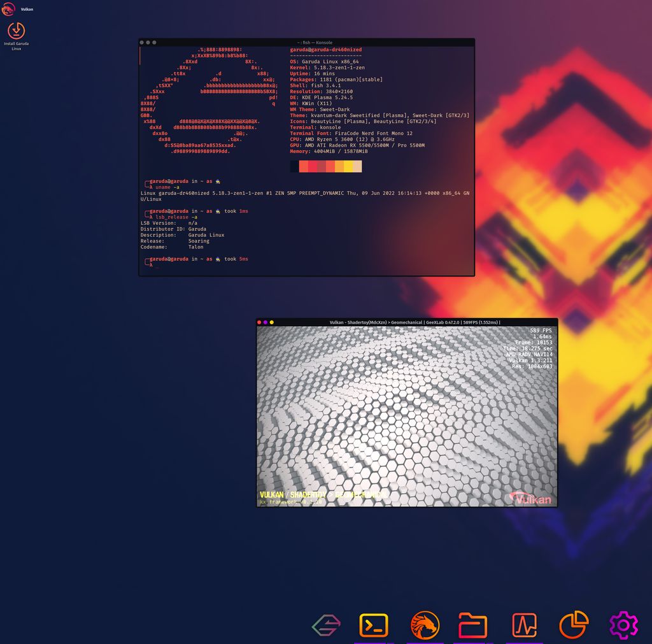Open the magenta settings gear in dock

(x=623, y=625)
